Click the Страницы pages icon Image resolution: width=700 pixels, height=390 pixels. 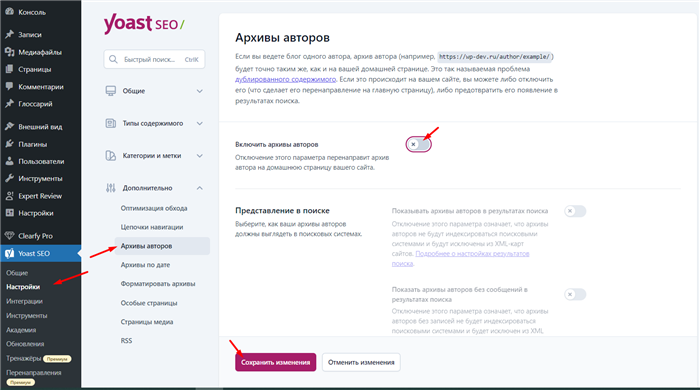[x=9, y=69]
